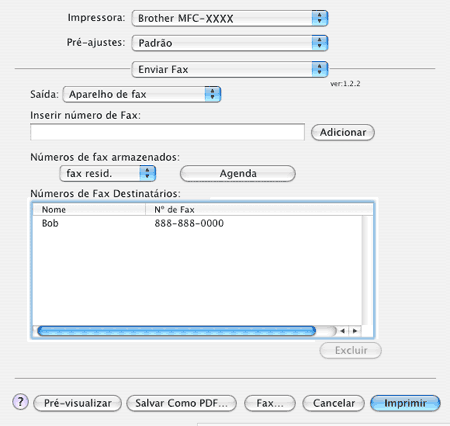Select the Enviar Fax panel menu

coord(230,69)
